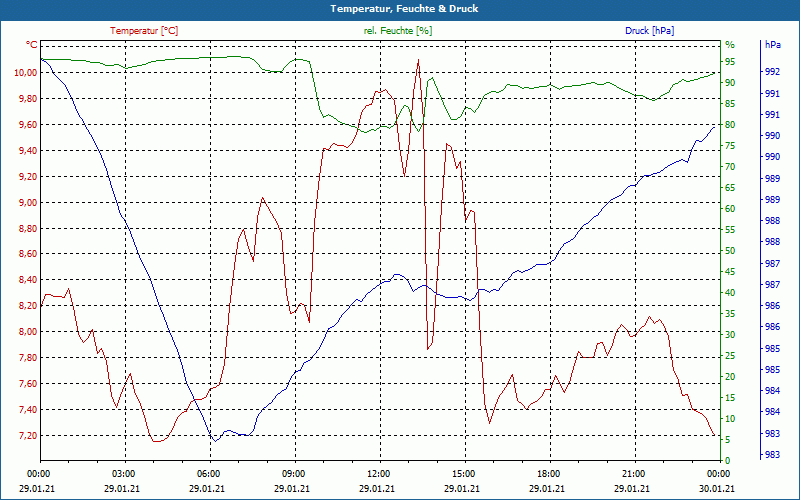Click the "10" humidity axis value
800x500 pixels.
[x=730, y=419]
